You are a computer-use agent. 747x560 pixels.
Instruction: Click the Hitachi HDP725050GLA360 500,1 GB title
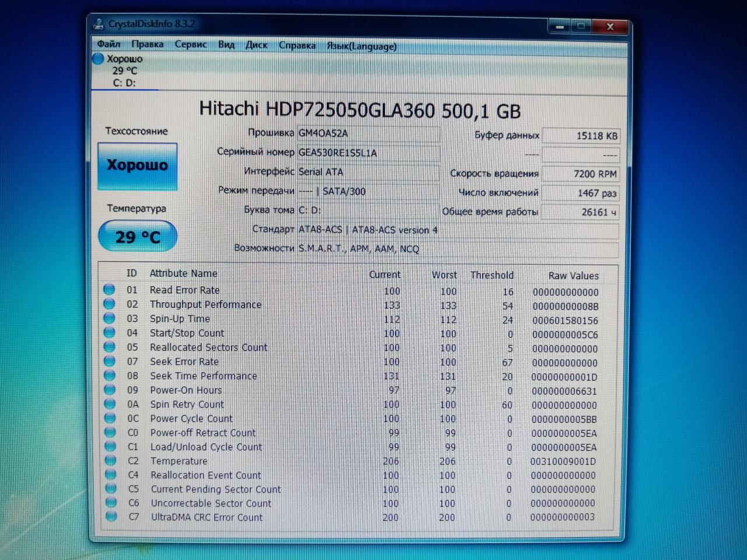360,110
